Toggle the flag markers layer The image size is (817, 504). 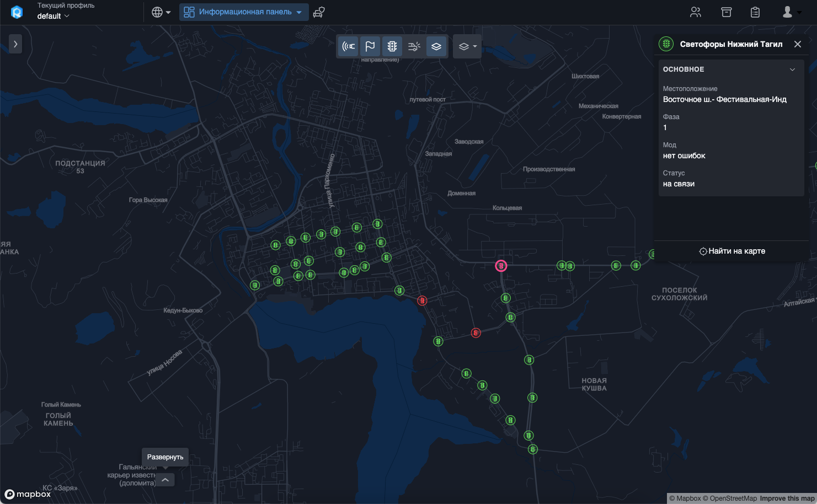370,47
